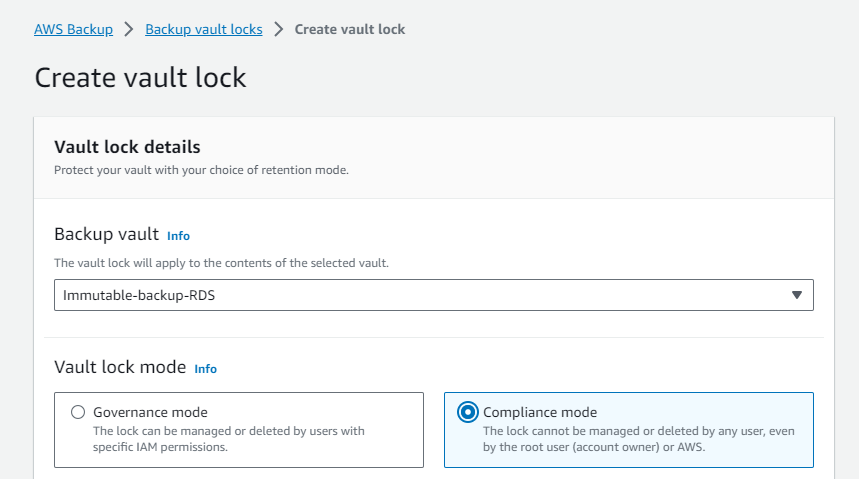
Task: Open the AWS Backup breadcrumb link
Action: click(x=73, y=29)
